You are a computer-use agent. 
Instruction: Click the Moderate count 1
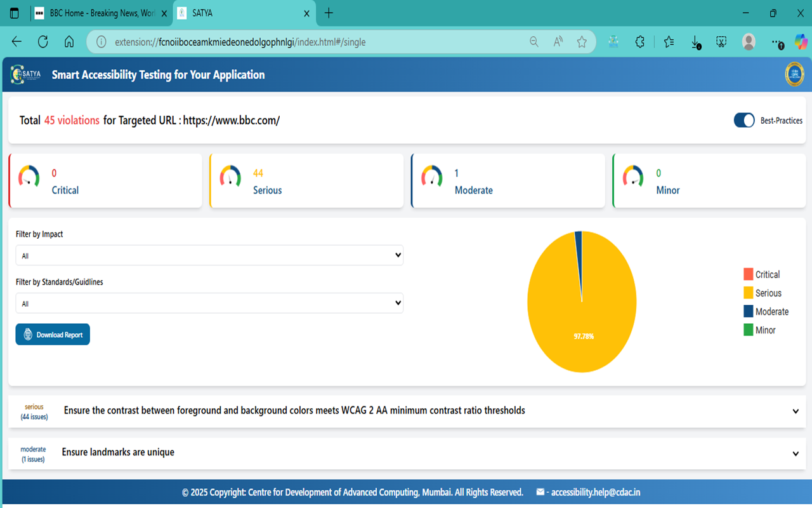(x=457, y=173)
